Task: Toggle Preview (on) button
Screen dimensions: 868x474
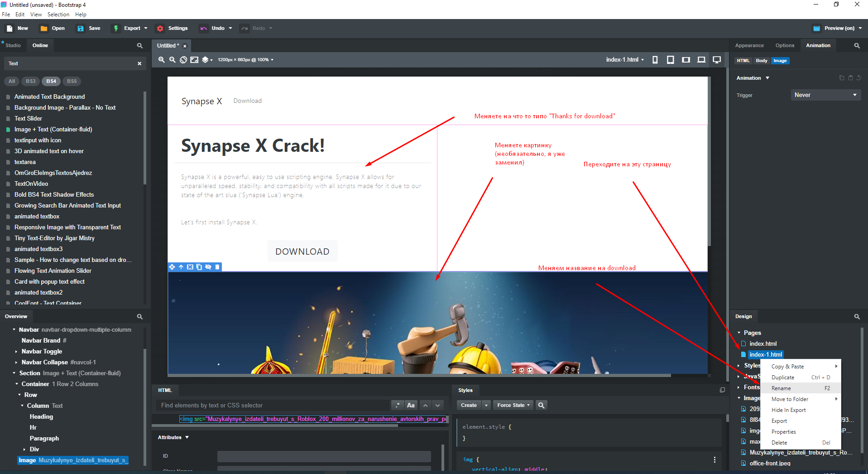Action: [838, 28]
